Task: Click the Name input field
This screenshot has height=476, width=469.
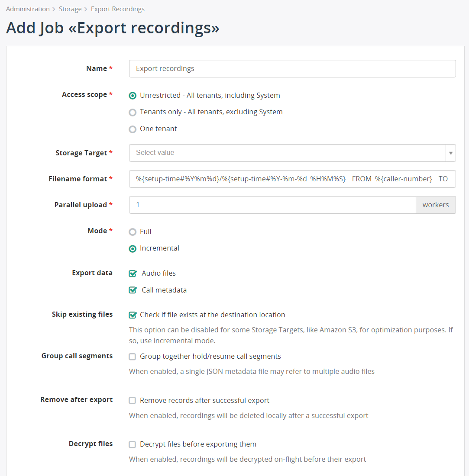Action: [x=292, y=69]
